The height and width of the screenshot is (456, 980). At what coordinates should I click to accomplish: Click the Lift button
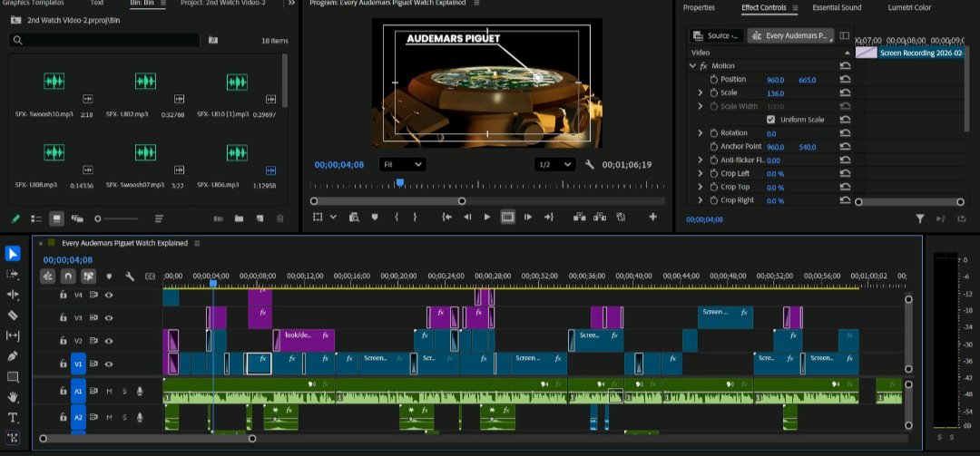[x=579, y=217]
